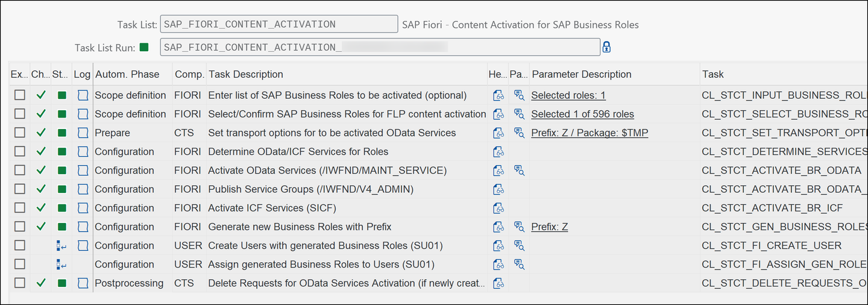Show help for Assign generated Business Roles task
The image size is (868, 305).
[x=498, y=264]
